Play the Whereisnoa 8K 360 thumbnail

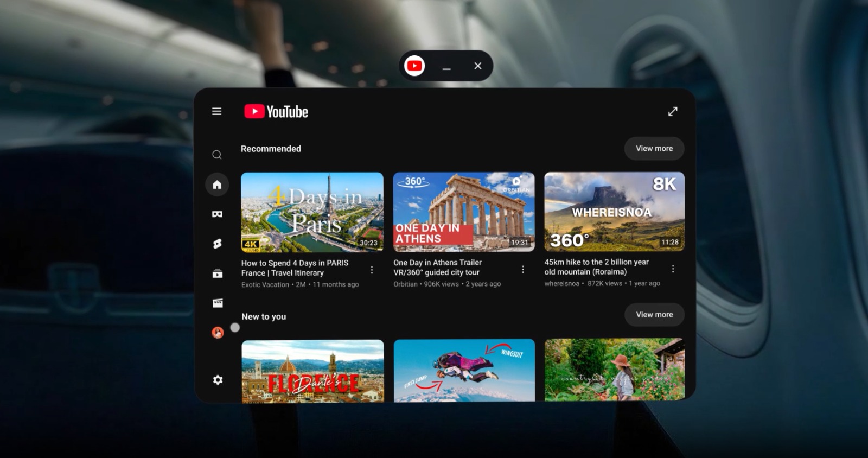coord(614,212)
